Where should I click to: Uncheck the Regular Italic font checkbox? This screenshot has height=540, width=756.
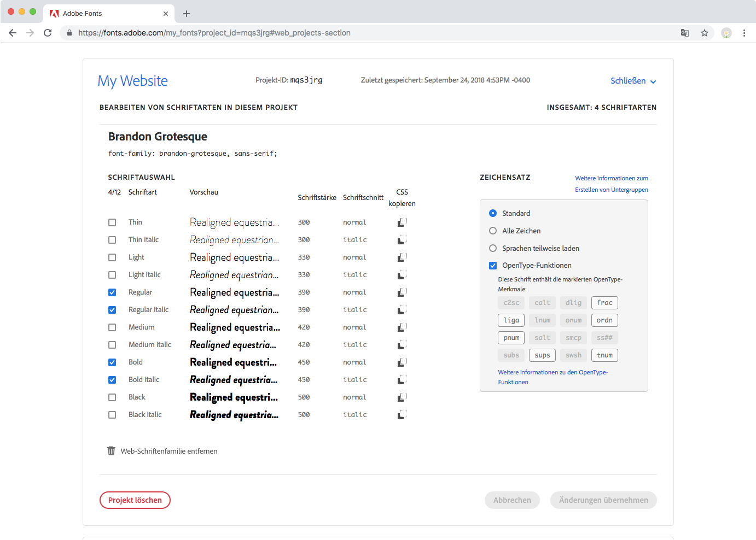pos(112,310)
